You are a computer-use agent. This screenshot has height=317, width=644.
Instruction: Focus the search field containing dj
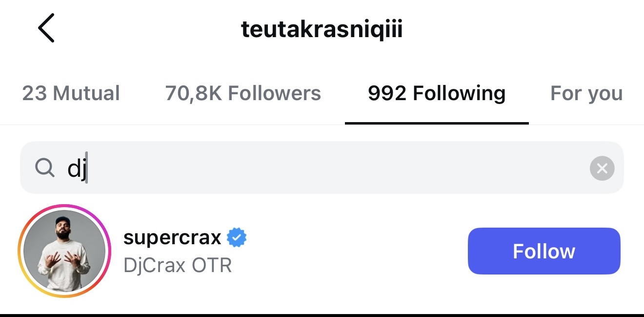click(322, 168)
